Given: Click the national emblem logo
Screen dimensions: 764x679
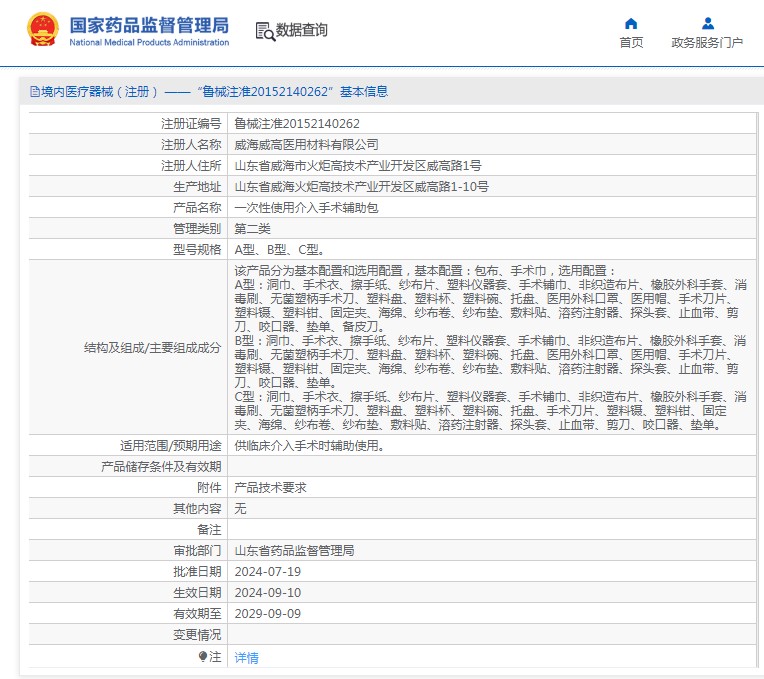Looking at the screenshot, I should click(x=43, y=30).
